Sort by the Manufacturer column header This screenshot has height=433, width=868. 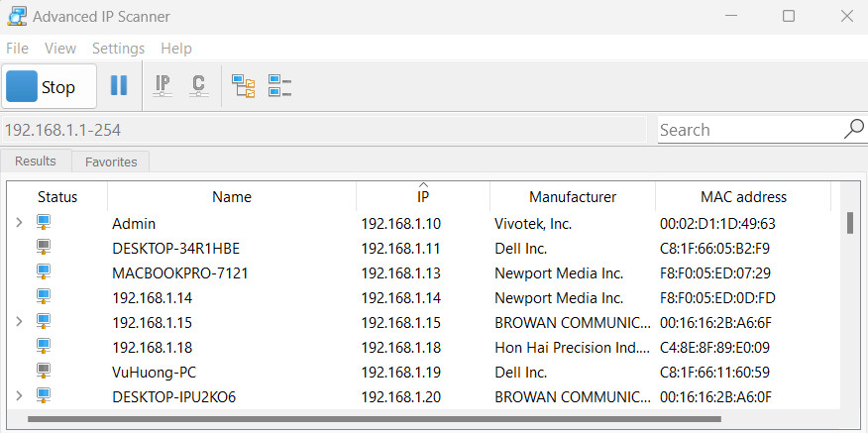(x=573, y=196)
